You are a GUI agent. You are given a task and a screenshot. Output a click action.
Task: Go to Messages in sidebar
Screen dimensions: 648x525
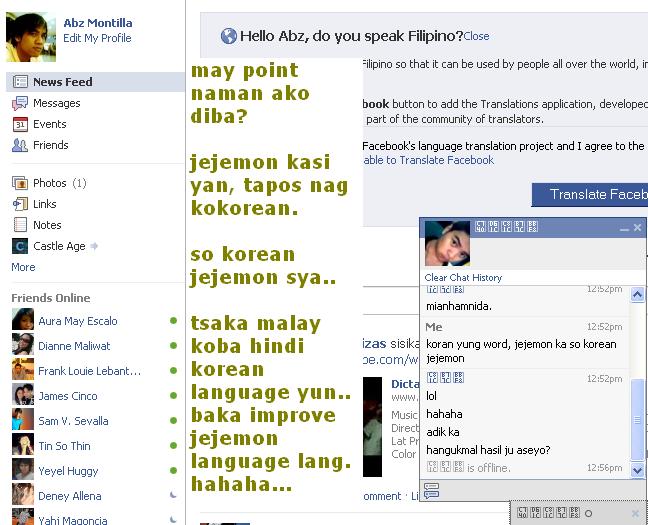click(x=57, y=103)
